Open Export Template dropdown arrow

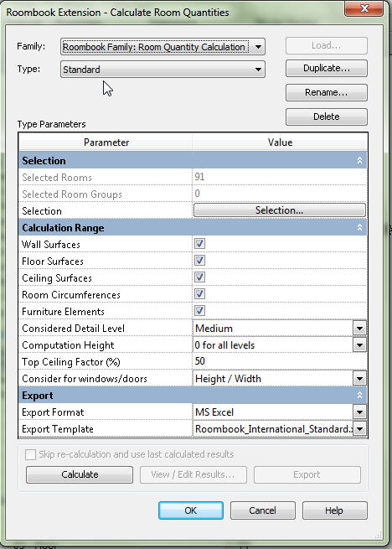point(360,429)
